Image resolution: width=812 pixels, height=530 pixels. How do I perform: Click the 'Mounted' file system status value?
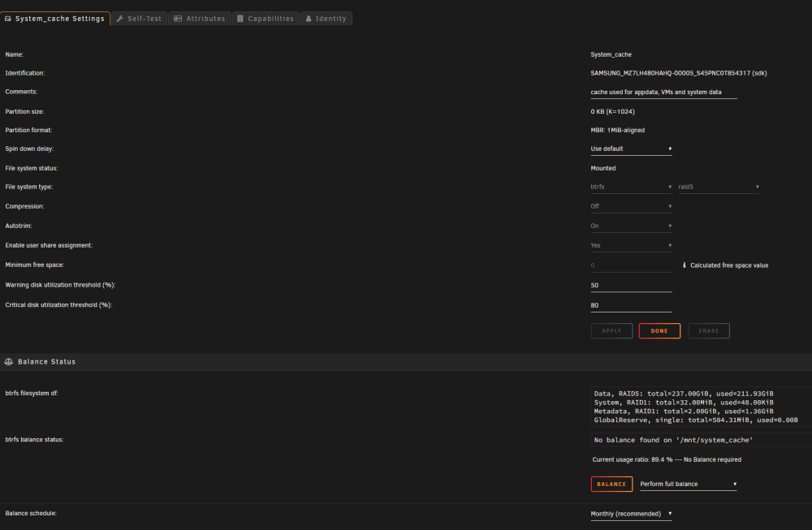click(603, 168)
